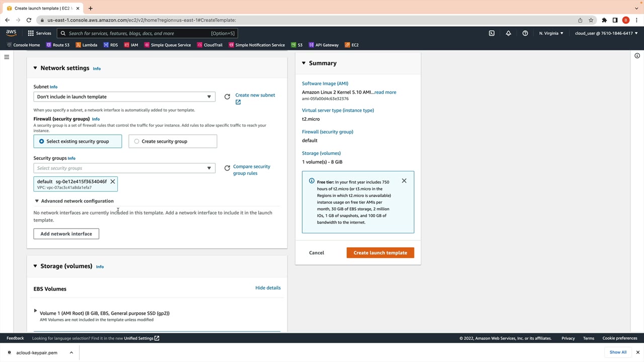Open Compare security group rules link
Screen dimensions: 644x362
click(252, 170)
